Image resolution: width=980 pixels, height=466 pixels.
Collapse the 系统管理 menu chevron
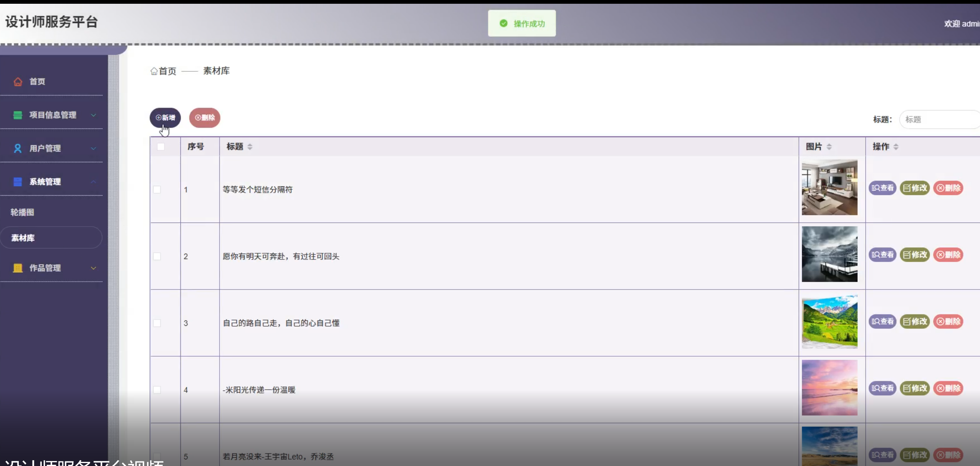coord(93,182)
